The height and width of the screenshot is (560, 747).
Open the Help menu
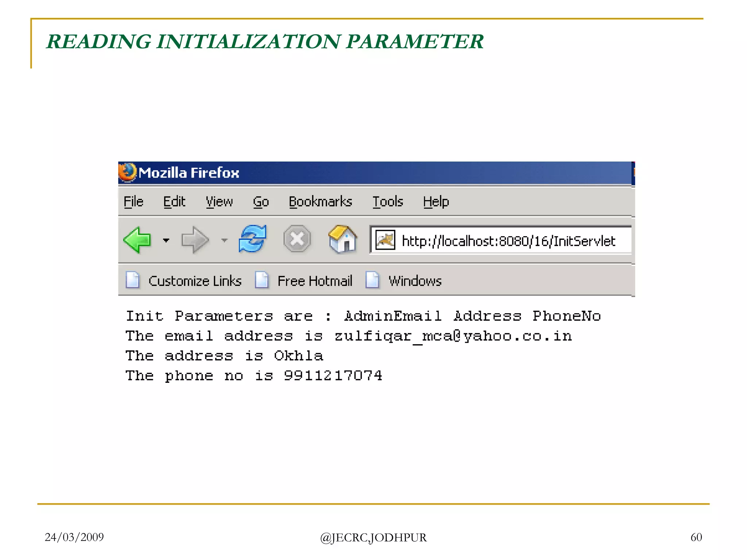click(x=436, y=202)
